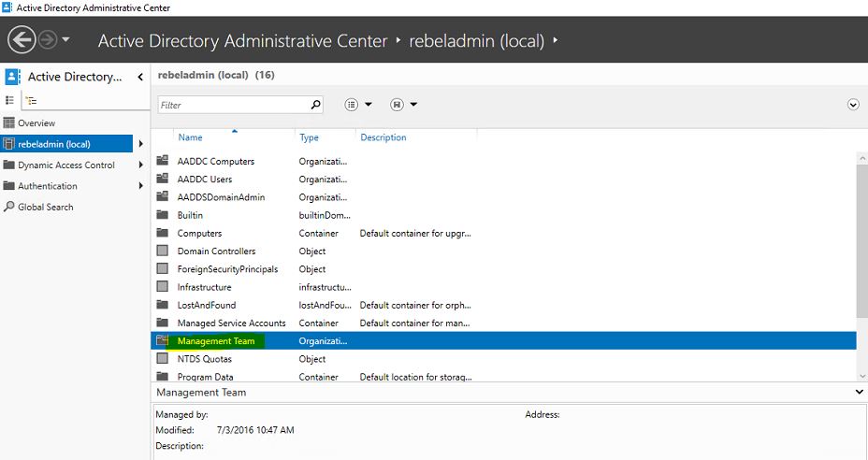Select ForeignSecurityPrincipals row
The width and height of the screenshot is (868, 460).
coord(503,269)
